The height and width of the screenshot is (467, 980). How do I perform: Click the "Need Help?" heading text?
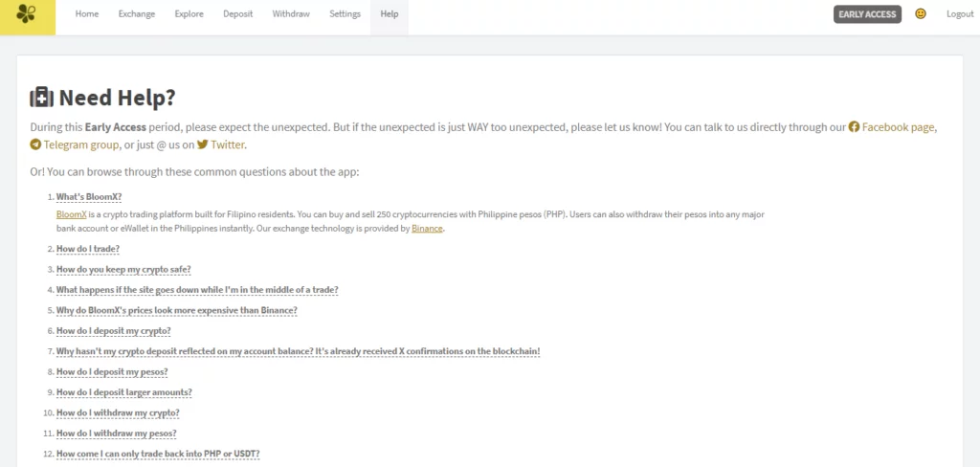[117, 98]
